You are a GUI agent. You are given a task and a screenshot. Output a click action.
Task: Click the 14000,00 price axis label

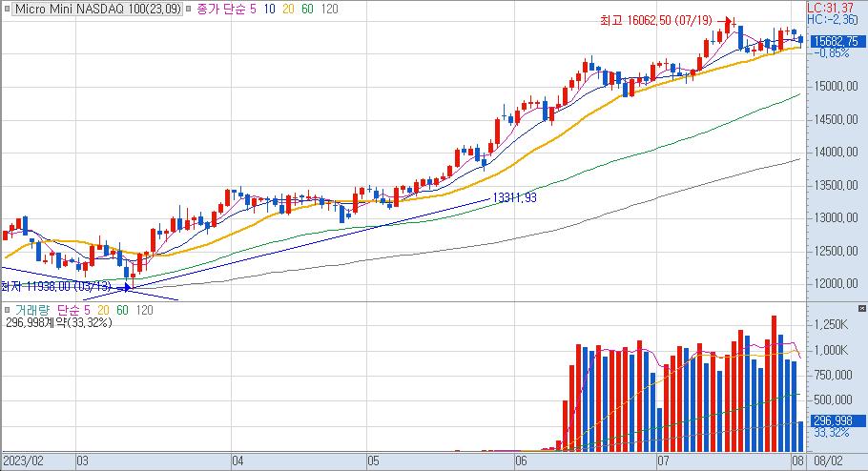pyautogui.click(x=836, y=153)
